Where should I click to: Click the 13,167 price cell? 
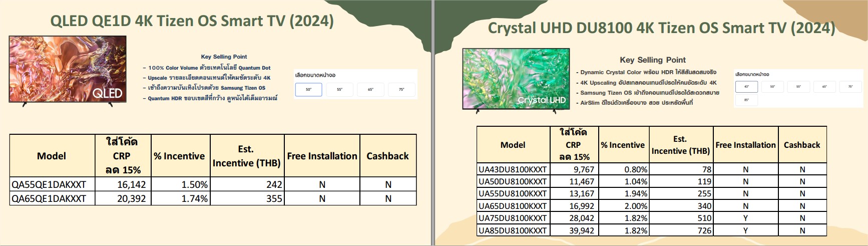tap(574, 193)
